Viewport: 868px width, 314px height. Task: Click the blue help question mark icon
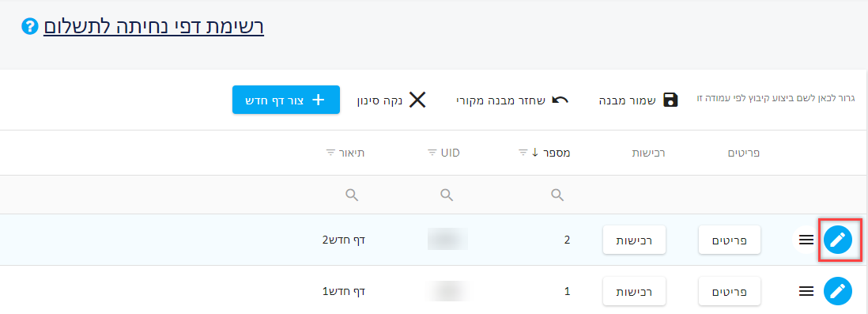click(x=29, y=27)
